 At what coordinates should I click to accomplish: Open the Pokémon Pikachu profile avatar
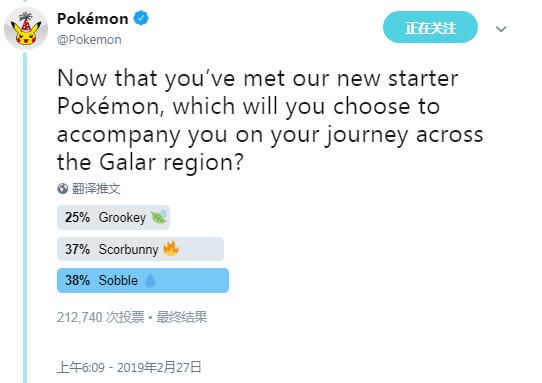(x=26, y=29)
